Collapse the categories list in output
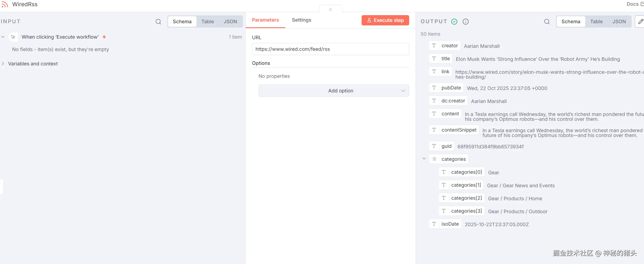Image resolution: width=644 pixels, height=264 pixels. [424, 159]
